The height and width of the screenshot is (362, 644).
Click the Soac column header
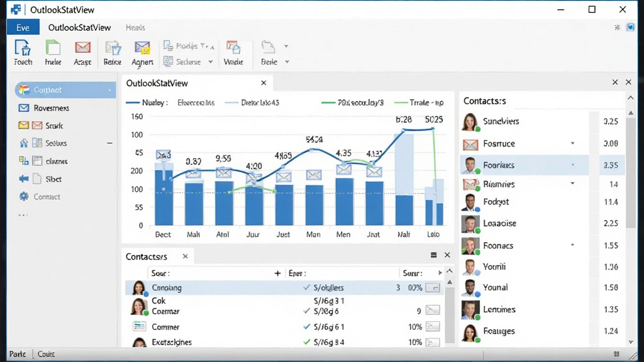(x=160, y=273)
